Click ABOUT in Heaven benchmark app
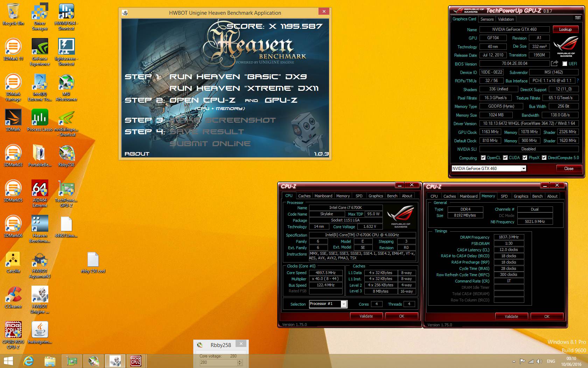This screenshot has height=368, width=588. (x=137, y=154)
